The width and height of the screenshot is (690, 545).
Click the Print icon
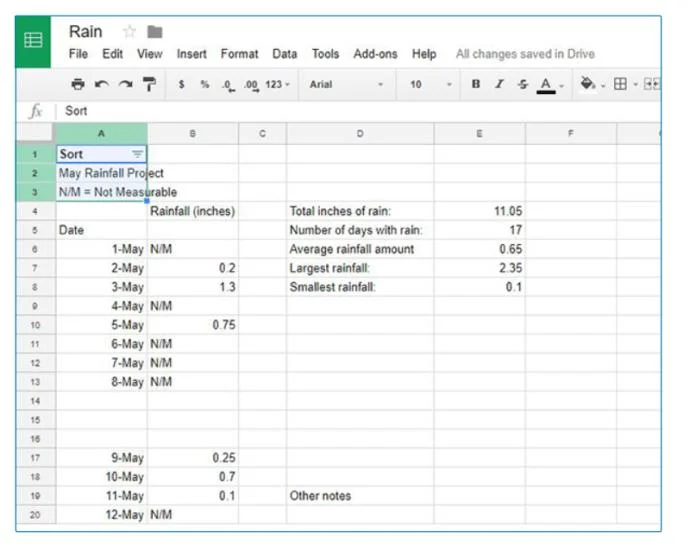tap(78, 84)
